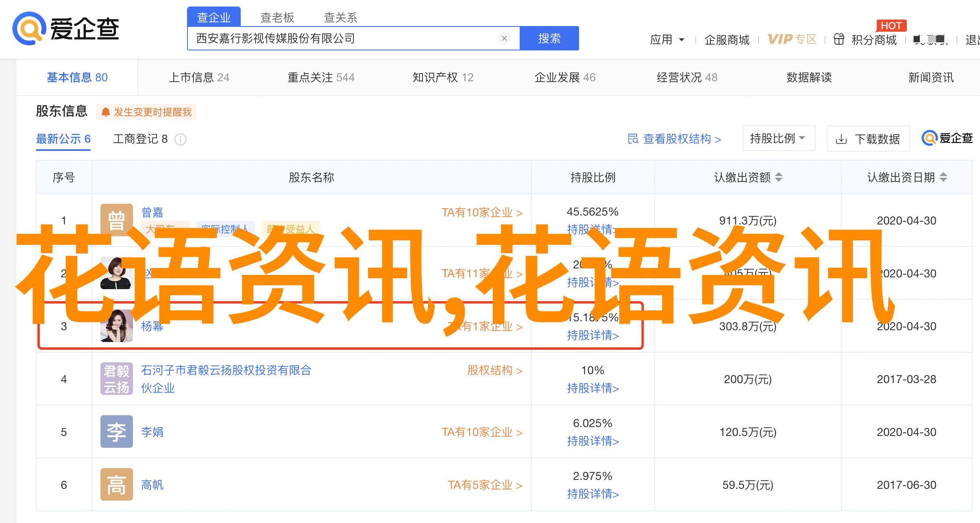
Task: Open shareholder 李娟's profile link
Action: pos(152,432)
